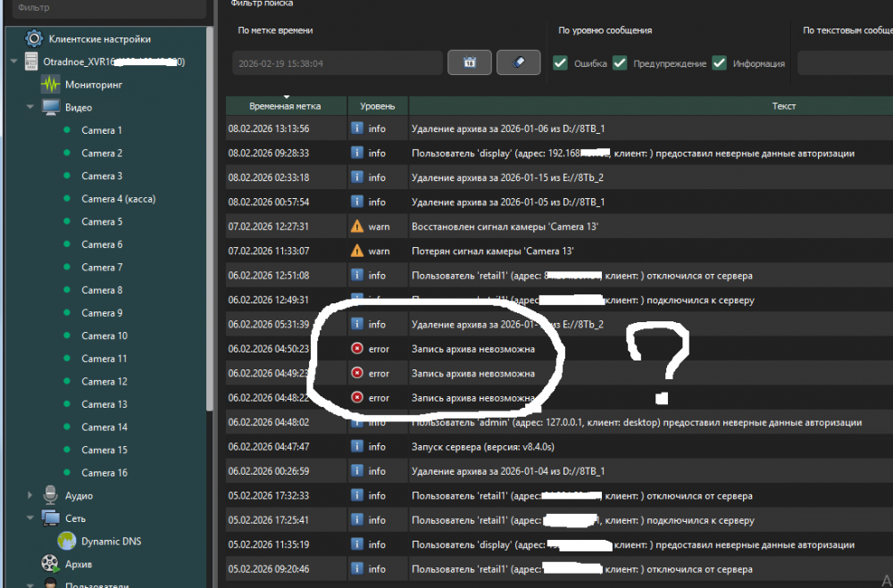Click error icon at 06.02.2026 04:50:23
The width and height of the screenshot is (893, 588).
[357, 349]
